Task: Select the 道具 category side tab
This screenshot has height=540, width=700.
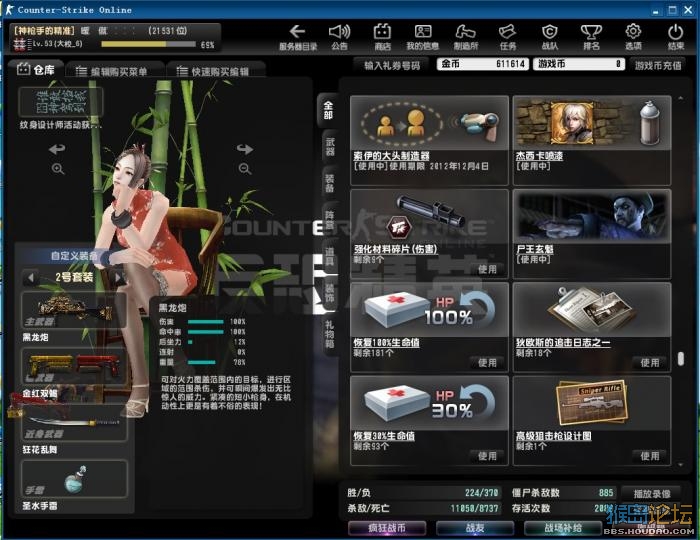Action: point(330,256)
